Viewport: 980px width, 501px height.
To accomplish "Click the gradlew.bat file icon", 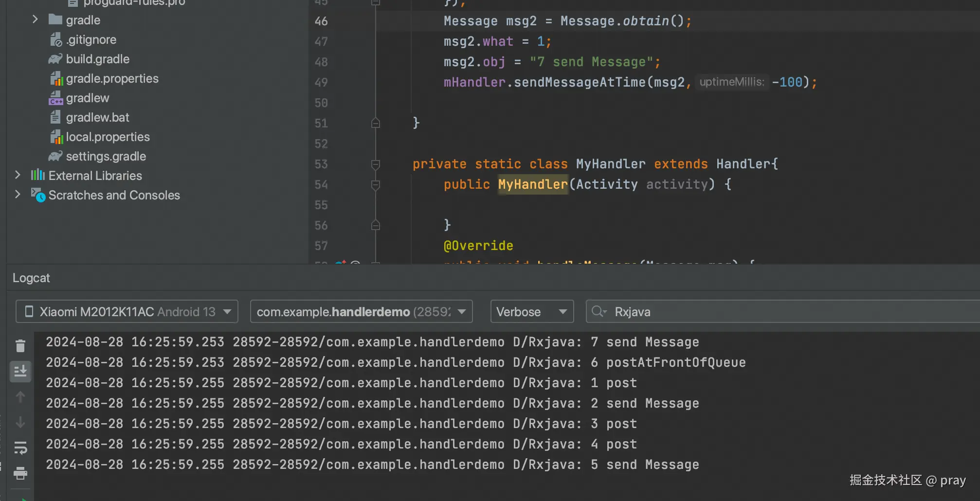I will tap(55, 117).
